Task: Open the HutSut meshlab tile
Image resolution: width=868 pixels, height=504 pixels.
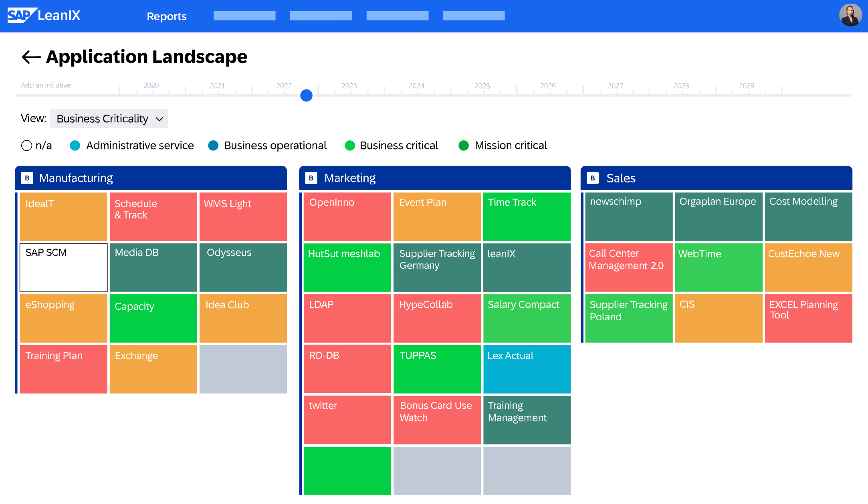Action: pyautogui.click(x=347, y=267)
